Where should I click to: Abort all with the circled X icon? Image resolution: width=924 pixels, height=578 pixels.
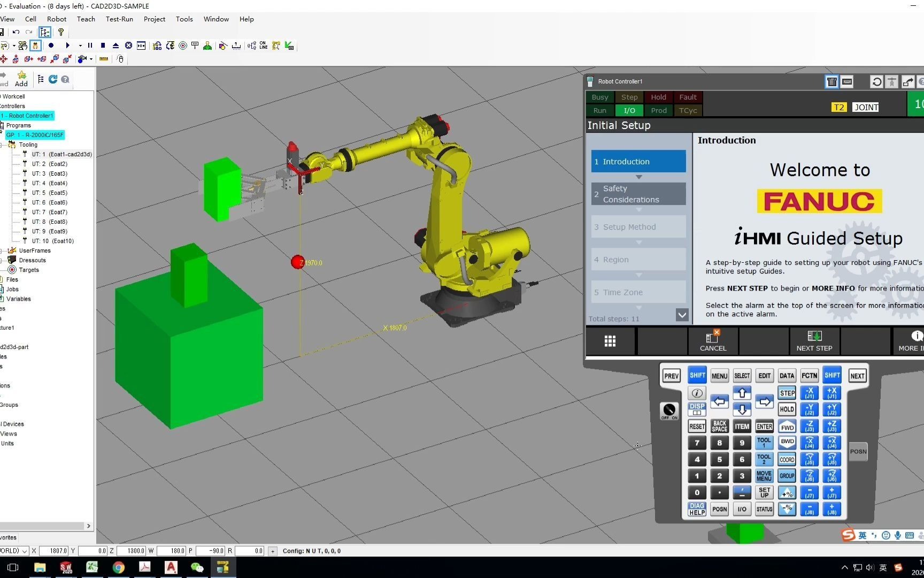[128, 45]
